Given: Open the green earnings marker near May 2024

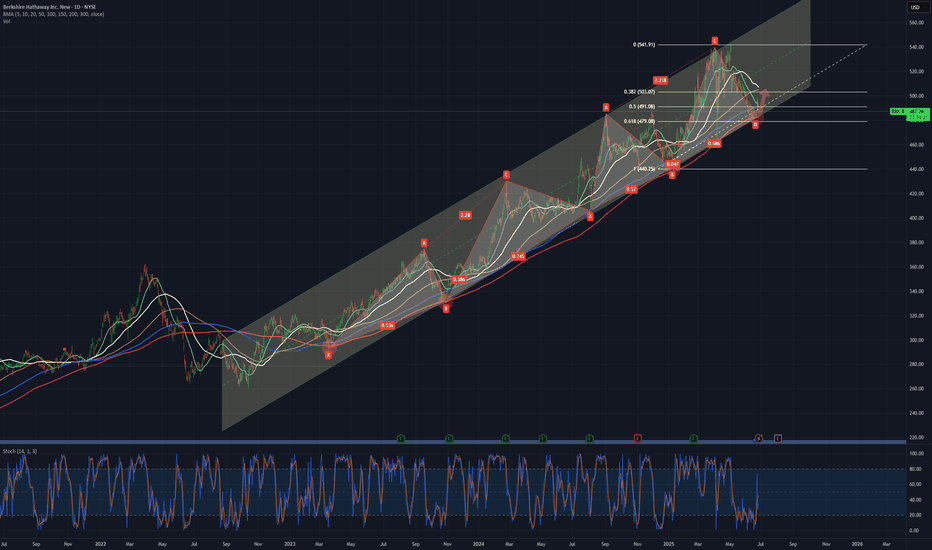Looking at the screenshot, I should pos(542,438).
